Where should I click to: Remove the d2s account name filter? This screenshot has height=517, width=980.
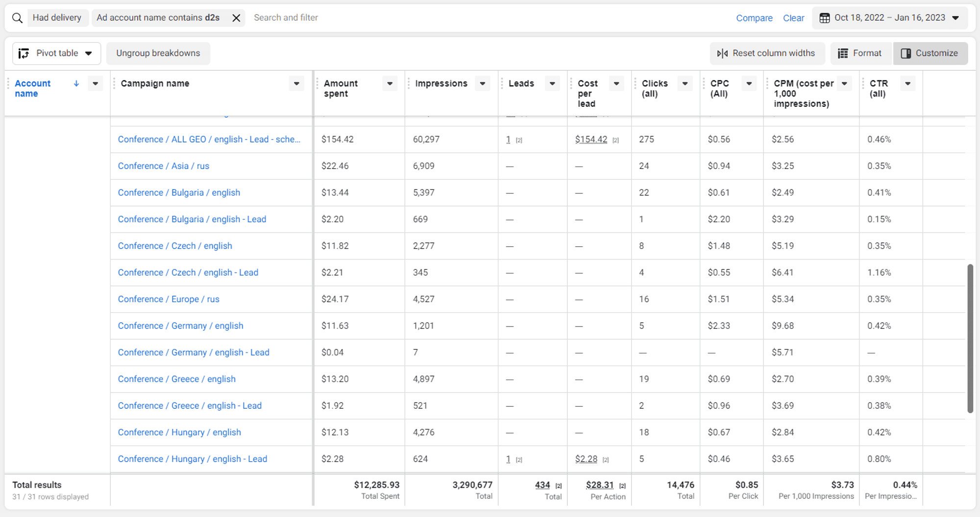click(236, 18)
